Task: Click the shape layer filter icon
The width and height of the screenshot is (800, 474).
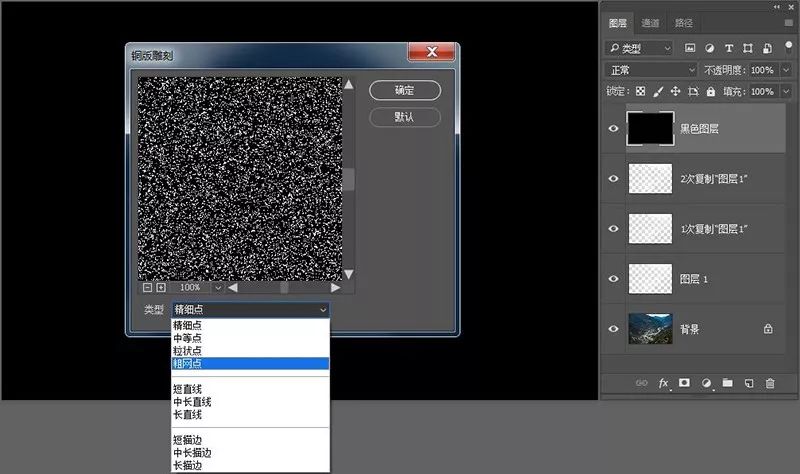Action: 748,48
